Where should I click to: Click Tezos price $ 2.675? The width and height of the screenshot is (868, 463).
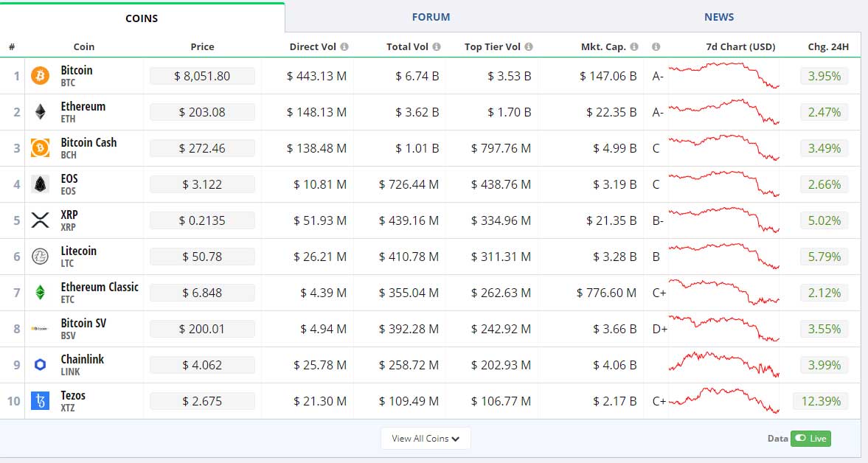202,401
